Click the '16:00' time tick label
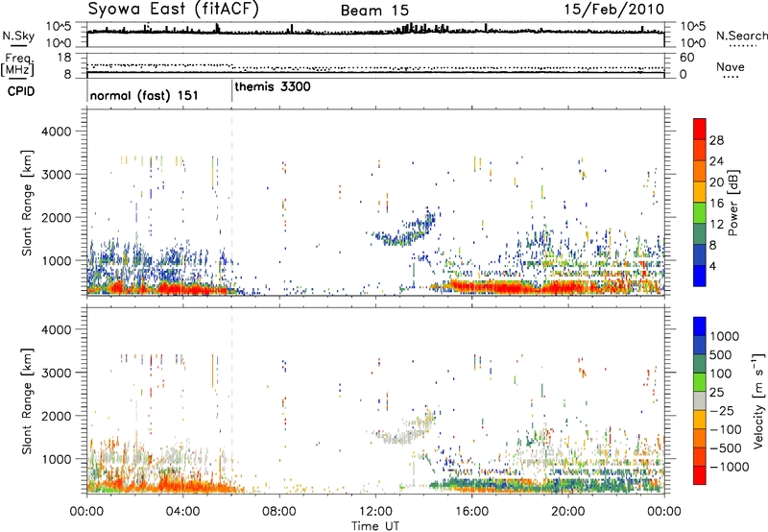768x532 pixels. [471, 512]
